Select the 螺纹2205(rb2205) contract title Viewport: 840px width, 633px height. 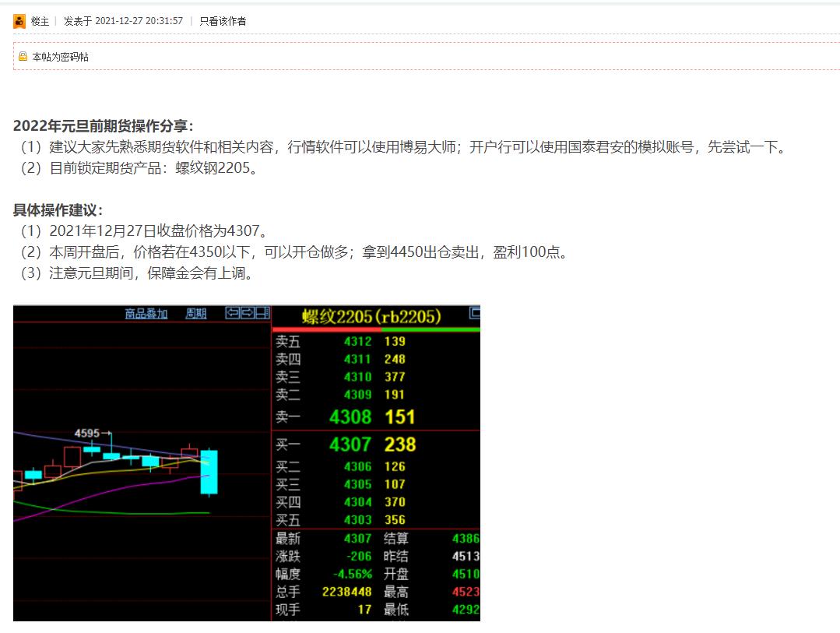(x=371, y=316)
